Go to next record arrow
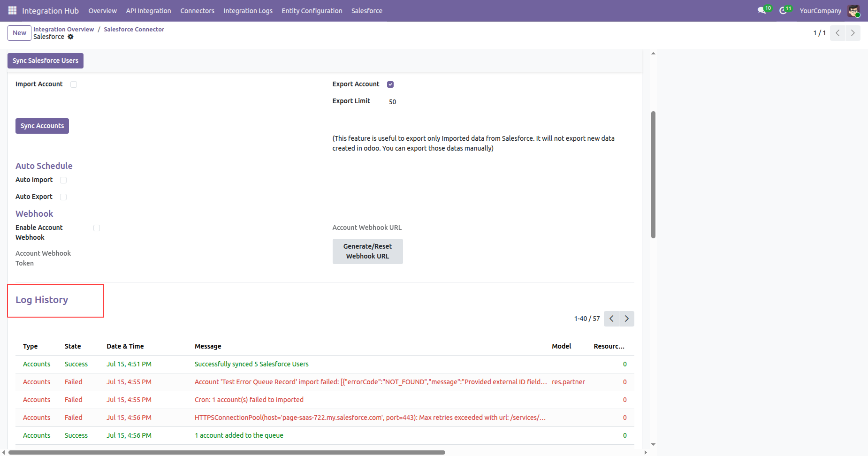868x456 pixels. [x=853, y=33]
